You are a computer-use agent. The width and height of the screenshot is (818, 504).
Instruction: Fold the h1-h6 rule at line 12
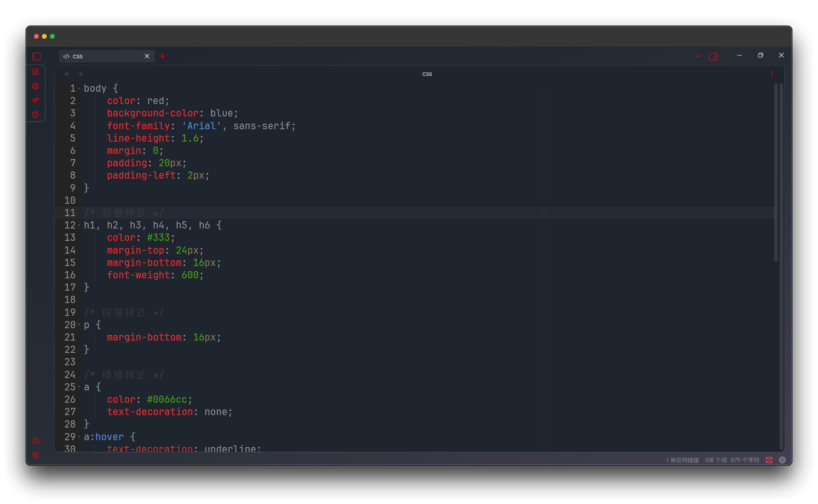pos(79,226)
